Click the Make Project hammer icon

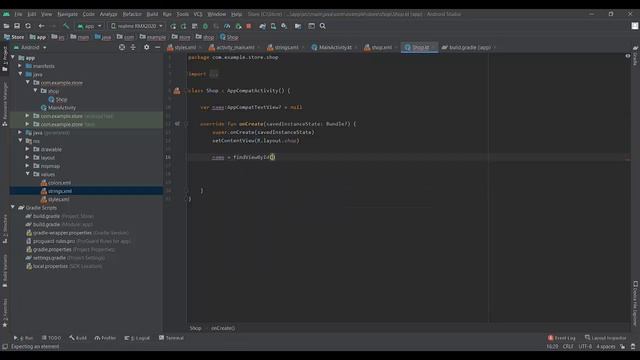point(66,26)
